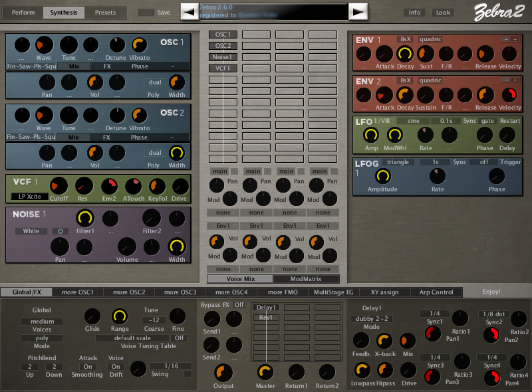Open the medium Voices dropdown
Screen dimensions: 532x392
[x=42, y=321]
